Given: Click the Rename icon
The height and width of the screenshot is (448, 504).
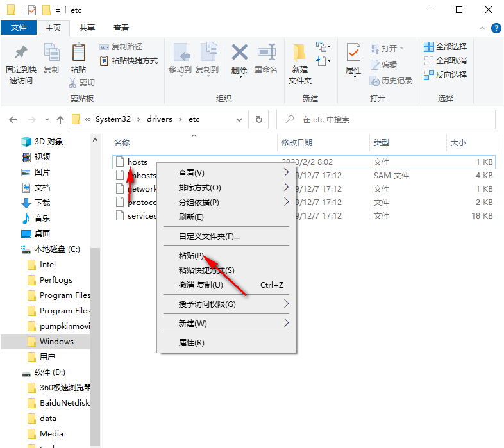Looking at the screenshot, I should [267, 52].
